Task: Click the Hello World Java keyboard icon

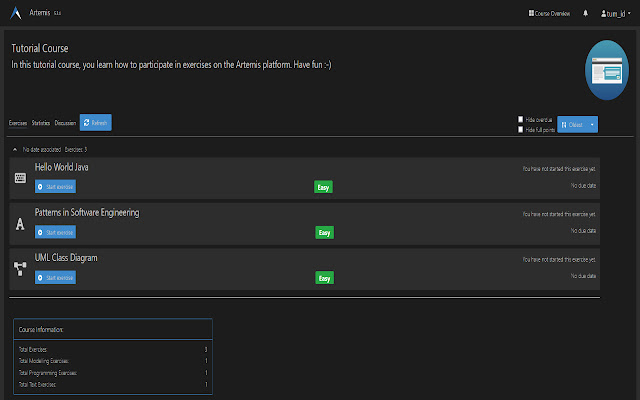Action: (20, 178)
